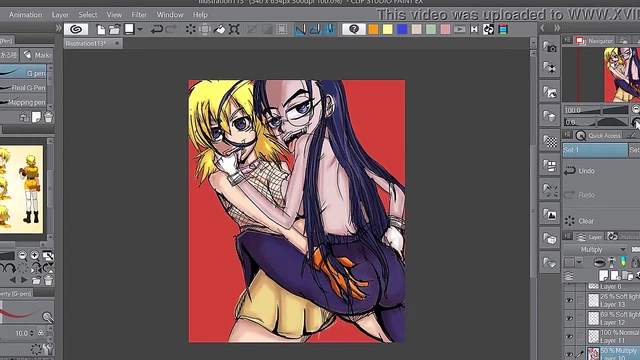Select the Mapping pen sub tool
This screenshot has height=360, width=640.
23,102
